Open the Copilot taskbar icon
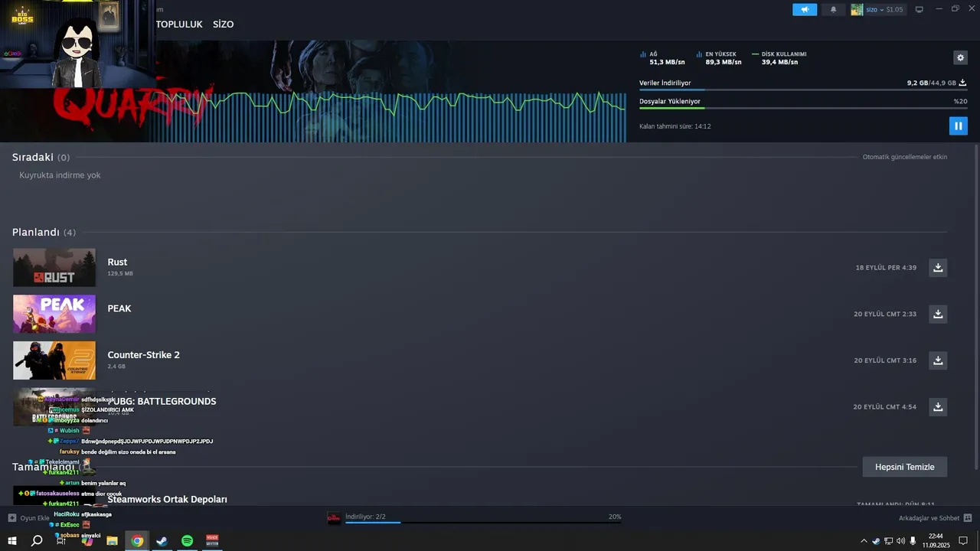The width and height of the screenshot is (980, 551). pos(87,541)
